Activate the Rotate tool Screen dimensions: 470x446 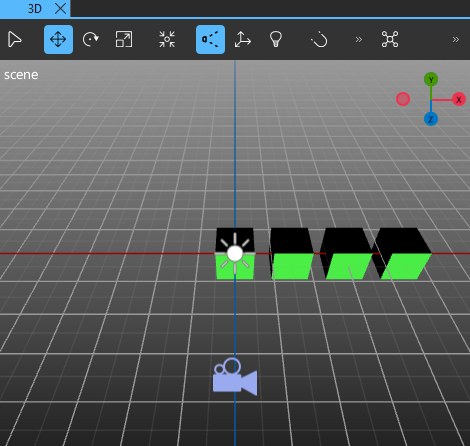pyautogui.click(x=91, y=39)
